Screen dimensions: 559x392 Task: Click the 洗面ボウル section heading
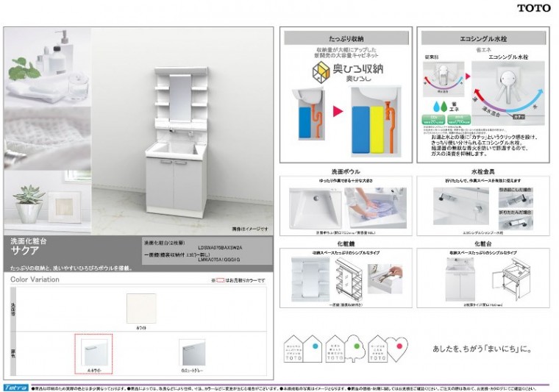coord(346,171)
